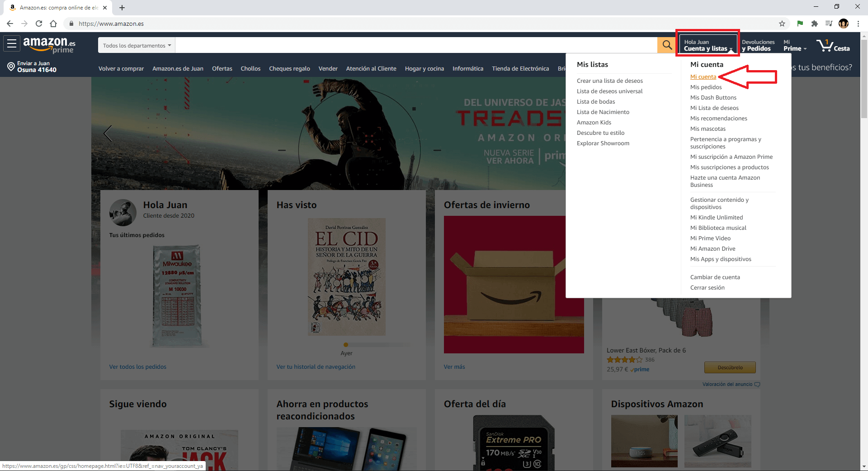
Task: Click the media control playlist icon
Action: click(x=829, y=24)
